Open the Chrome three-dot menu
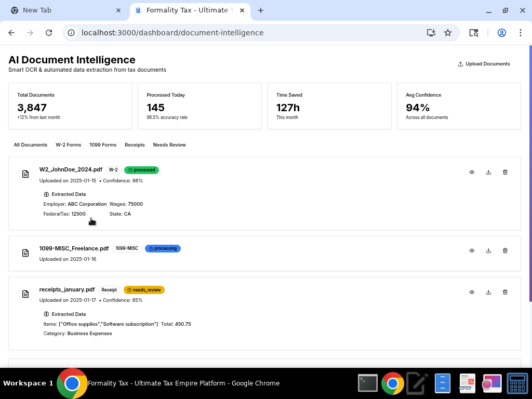Screen dimensions: 532x399 521,32
